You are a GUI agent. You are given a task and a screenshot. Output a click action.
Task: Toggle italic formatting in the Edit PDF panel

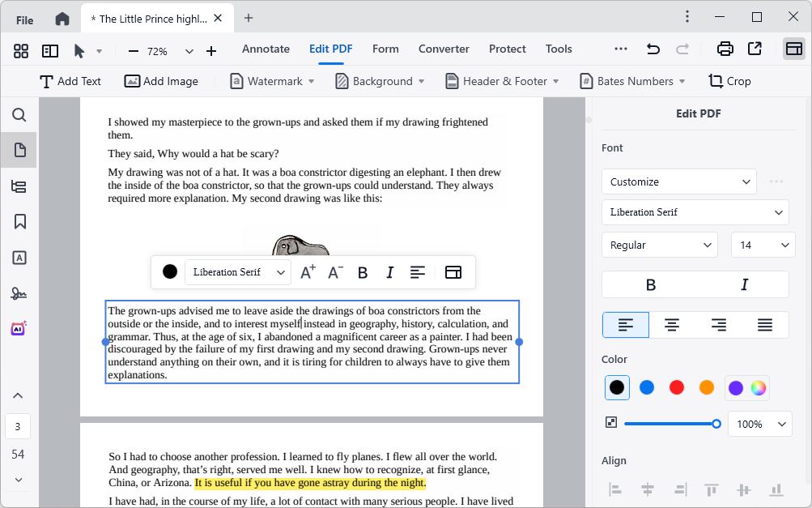point(742,284)
